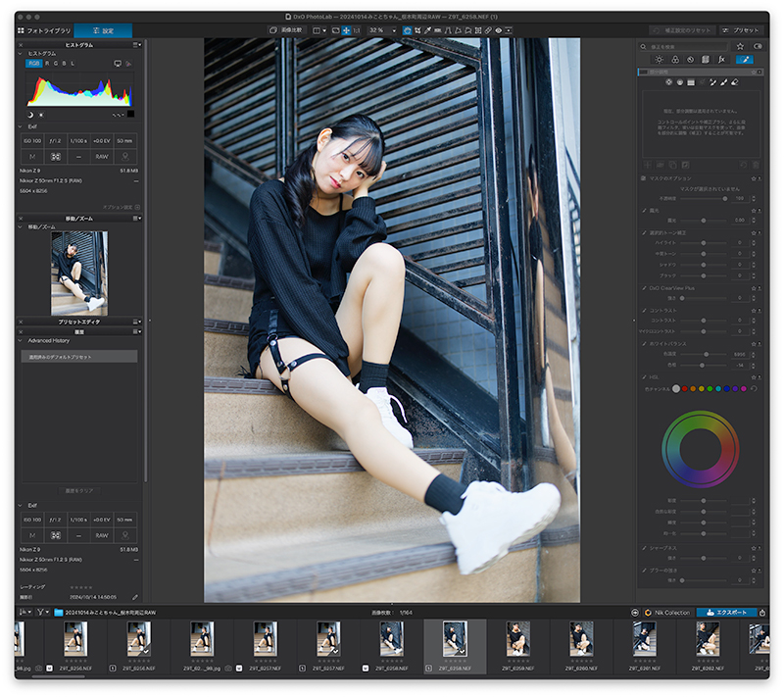Collapse the Advanced History section chevron

click(21, 340)
